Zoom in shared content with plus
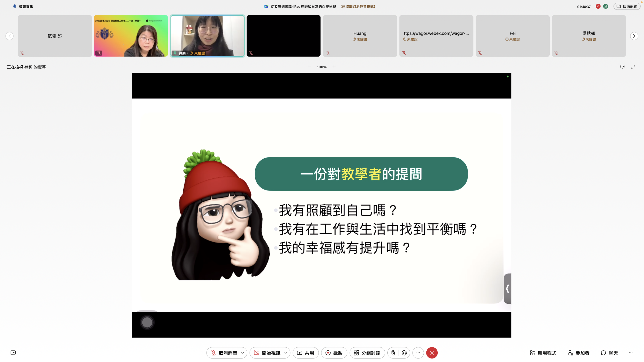The image size is (644, 362). click(334, 67)
